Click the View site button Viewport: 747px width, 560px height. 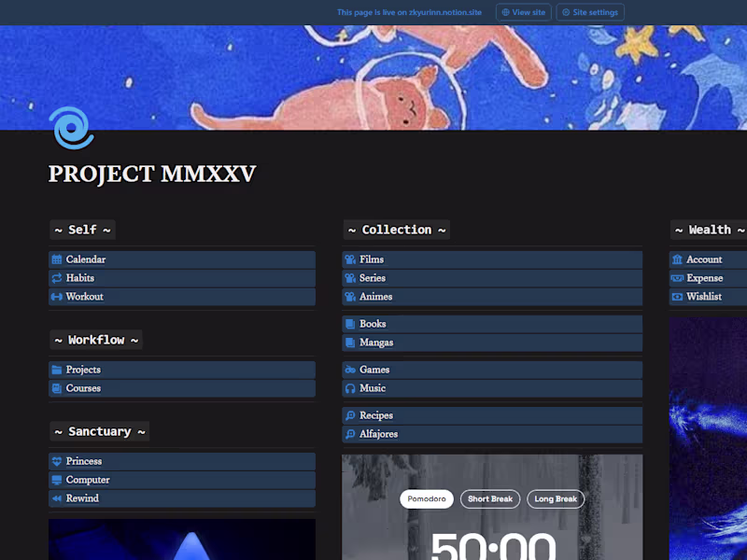tap(524, 12)
